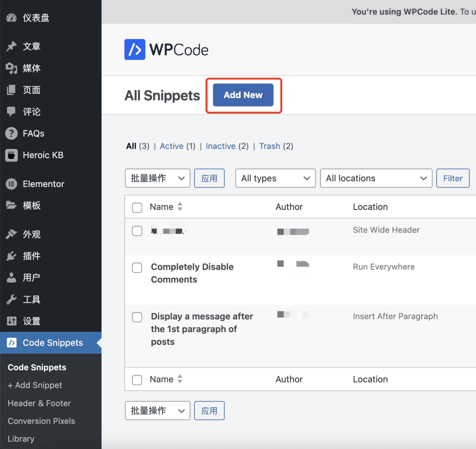This screenshot has width=476, height=449.
Task: Click the folder icon next to 模板
Action: click(x=11, y=205)
